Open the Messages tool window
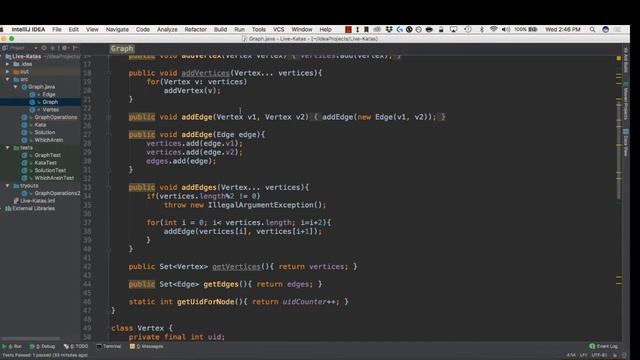640x360 pixels. click(147, 346)
